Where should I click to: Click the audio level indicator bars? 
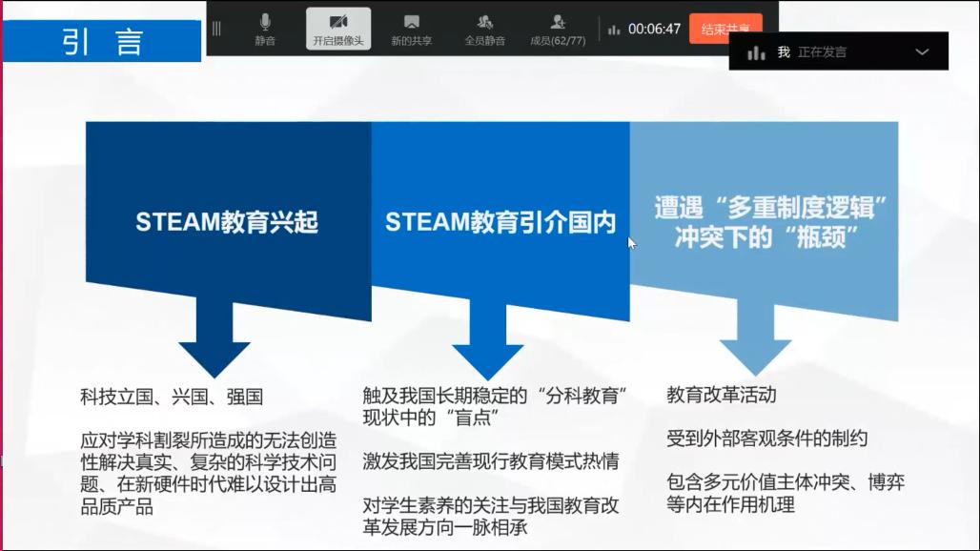757,51
